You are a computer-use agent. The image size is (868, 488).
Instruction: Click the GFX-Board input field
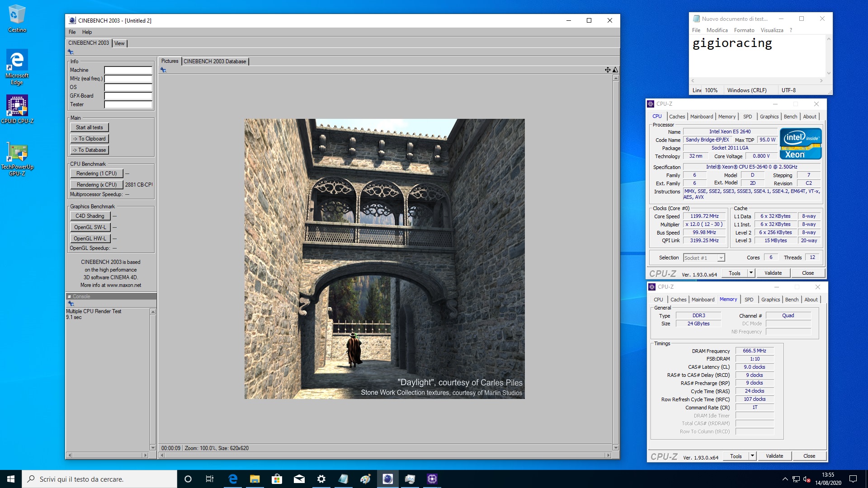pos(128,96)
